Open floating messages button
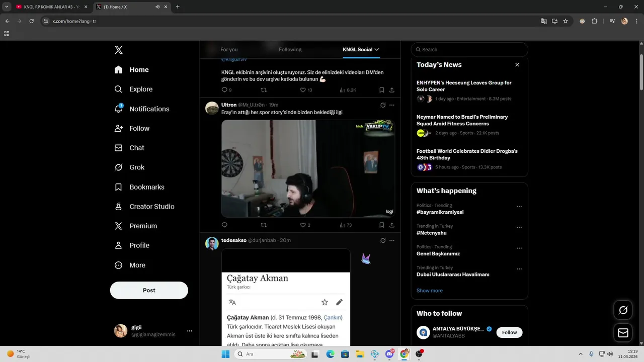The height and width of the screenshot is (362, 644). [x=623, y=333]
